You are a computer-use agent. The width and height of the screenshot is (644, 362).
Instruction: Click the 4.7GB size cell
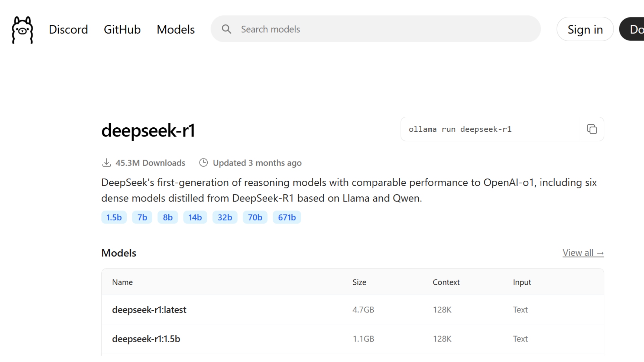pyautogui.click(x=363, y=310)
